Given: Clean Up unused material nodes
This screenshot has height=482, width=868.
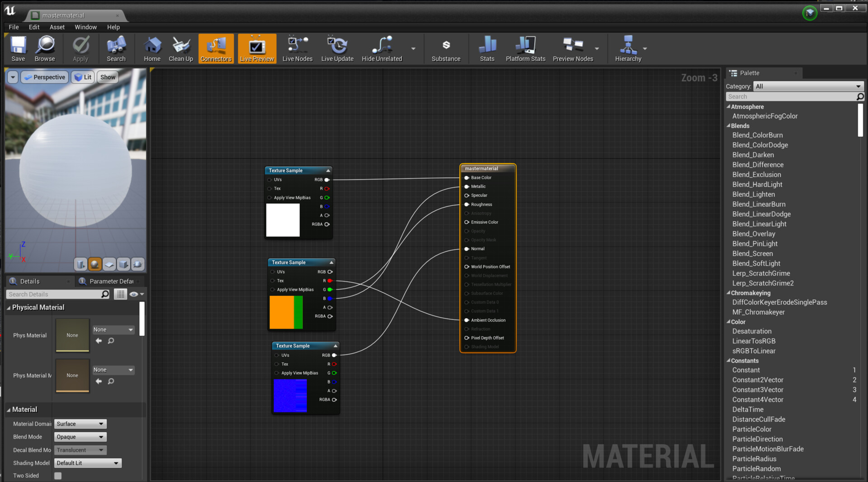Looking at the screenshot, I should [180, 48].
